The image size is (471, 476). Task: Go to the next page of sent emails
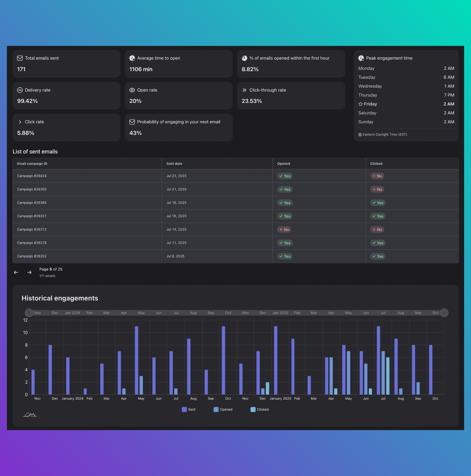pos(29,272)
